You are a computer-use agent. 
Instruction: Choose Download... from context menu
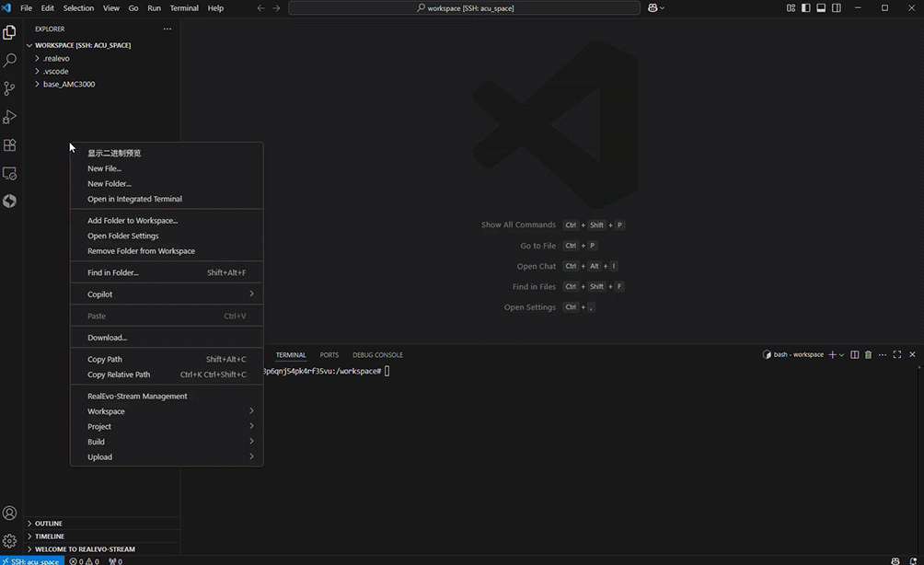(x=167, y=338)
